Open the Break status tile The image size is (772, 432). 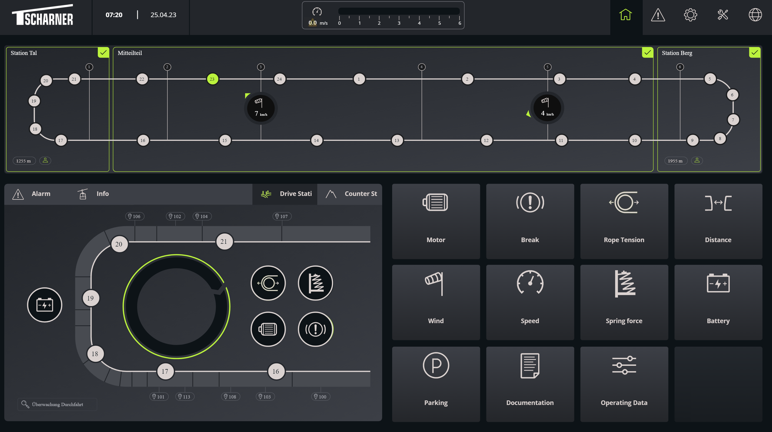pos(529,220)
